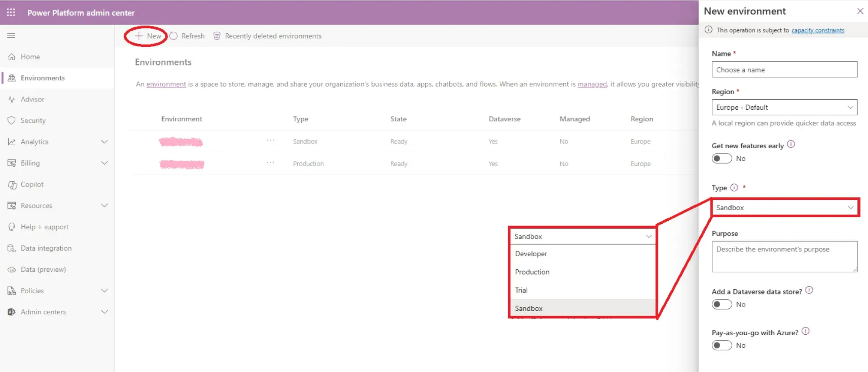Image resolution: width=868 pixels, height=372 pixels.
Task: Click the Admin centers icon
Action: click(x=12, y=312)
